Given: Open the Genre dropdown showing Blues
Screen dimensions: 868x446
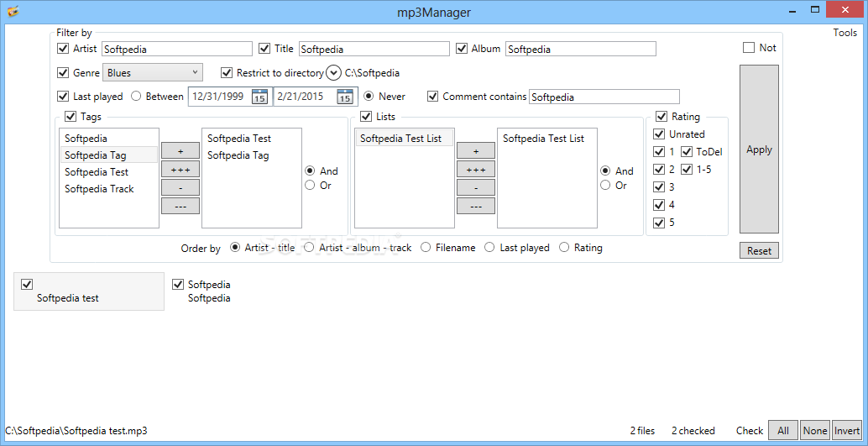Looking at the screenshot, I should 153,72.
